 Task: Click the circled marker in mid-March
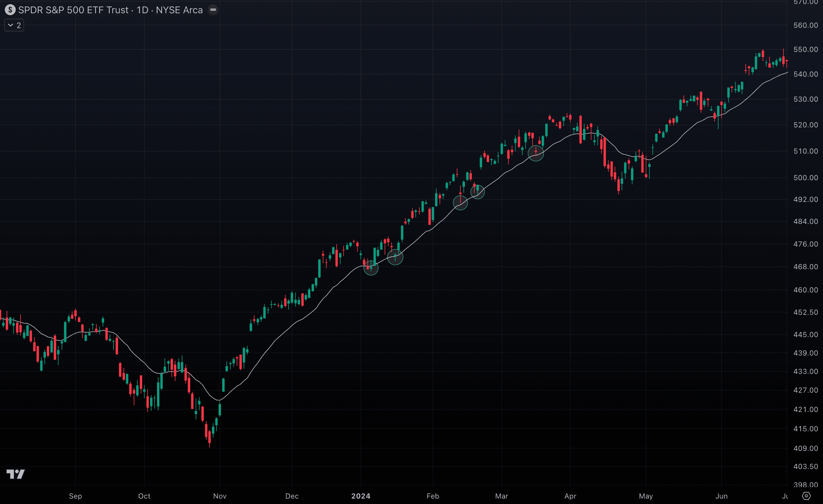coord(536,153)
